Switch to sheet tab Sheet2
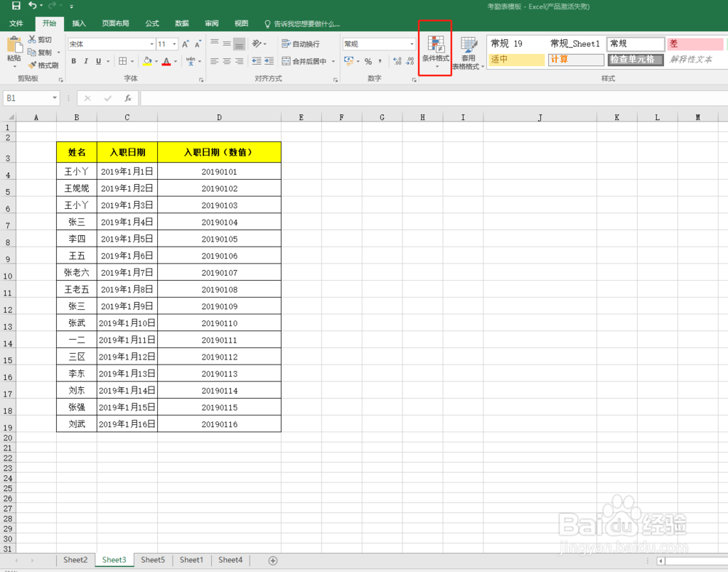Image resolution: width=728 pixels, height=572 pixels. (x=75, y=560)
